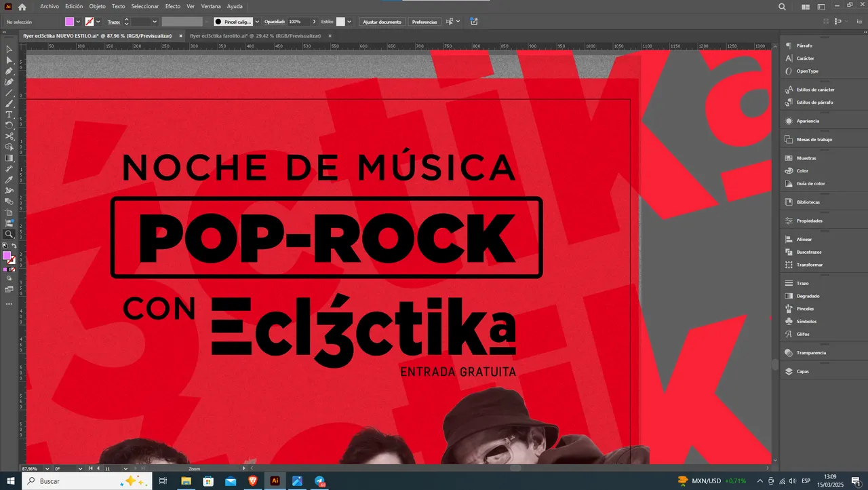
Task: Swap fill and stroke colors
Action: (x=12, y=246)
